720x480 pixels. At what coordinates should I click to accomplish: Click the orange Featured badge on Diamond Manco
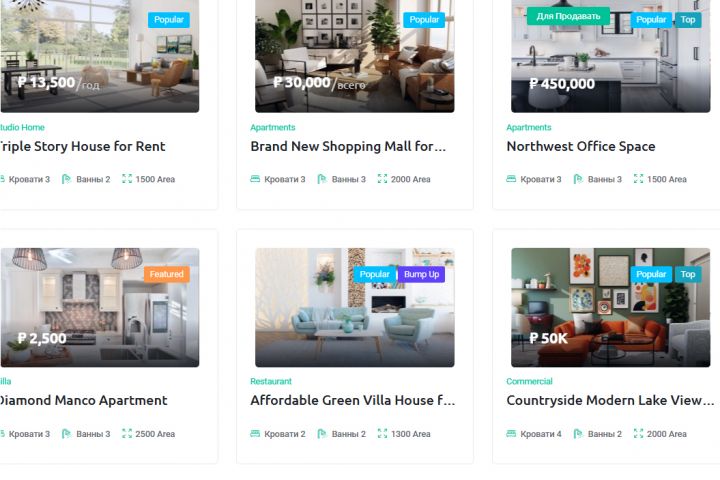click(x=166, y=274)
